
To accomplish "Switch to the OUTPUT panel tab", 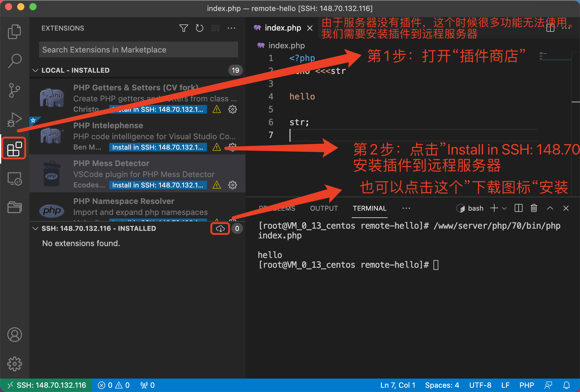I will [x=324, y=208].
